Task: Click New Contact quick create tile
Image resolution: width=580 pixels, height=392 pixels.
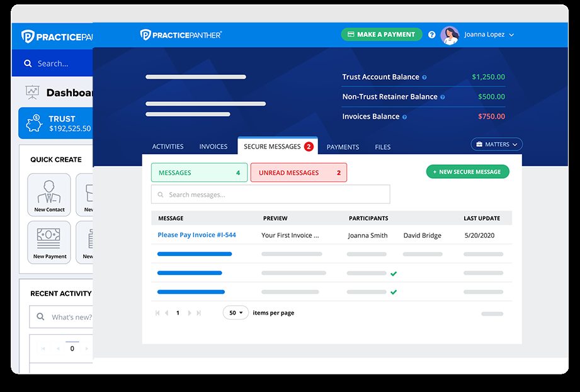Action: 49,194
